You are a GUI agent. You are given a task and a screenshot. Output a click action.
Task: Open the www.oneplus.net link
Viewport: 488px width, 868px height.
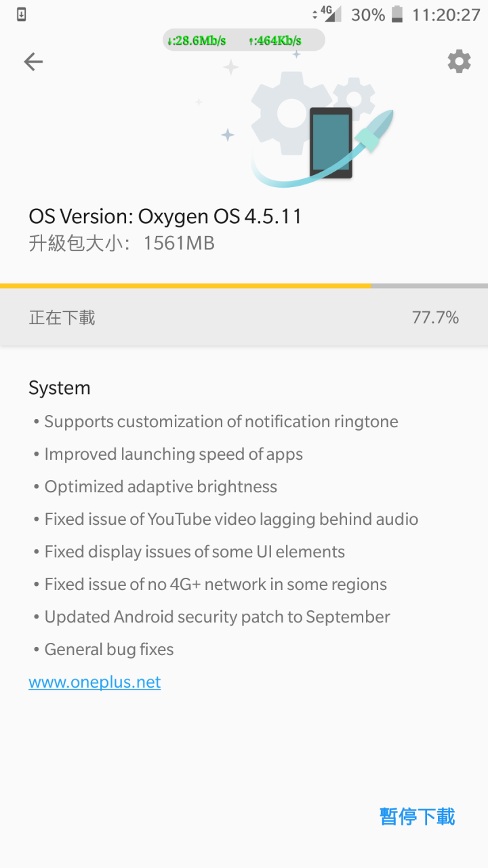pos(95,682)
